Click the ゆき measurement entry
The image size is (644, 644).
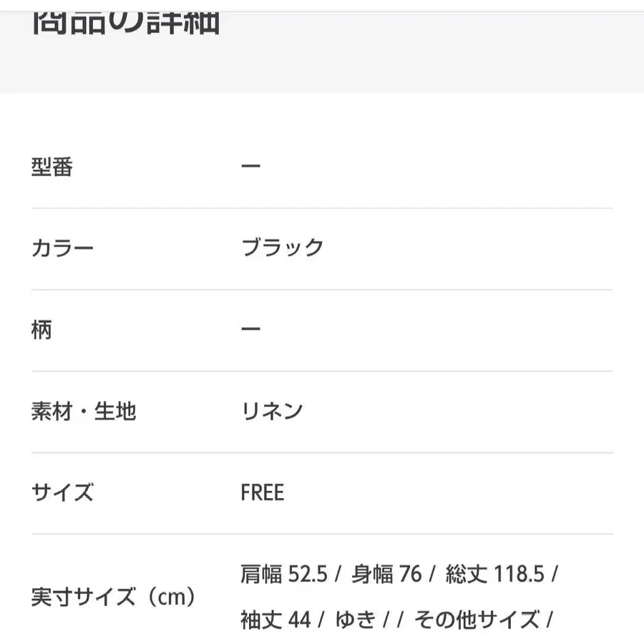coord(356,620)
